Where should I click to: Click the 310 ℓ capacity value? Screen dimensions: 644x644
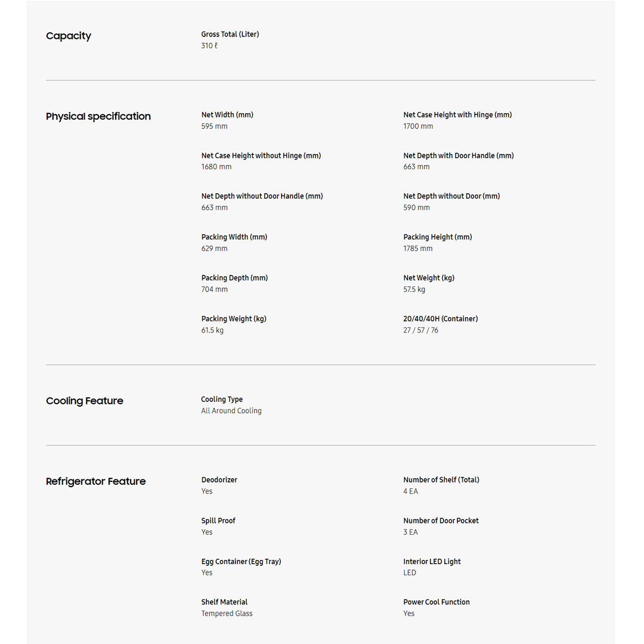pos(209,46)
